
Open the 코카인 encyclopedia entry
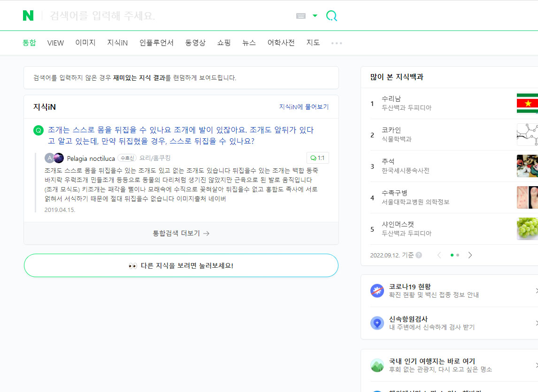tap(391, 130)
